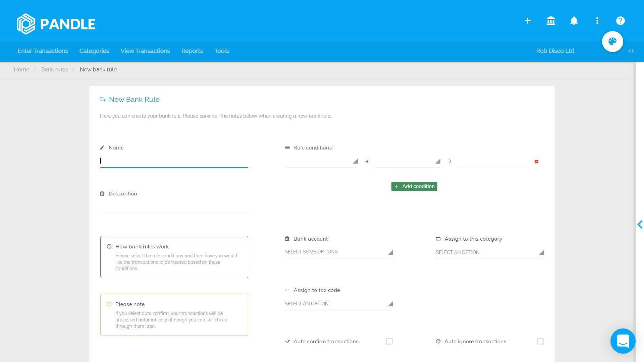Open the bank building icon in header
The image size is (644, 362).
click(551, 21)
